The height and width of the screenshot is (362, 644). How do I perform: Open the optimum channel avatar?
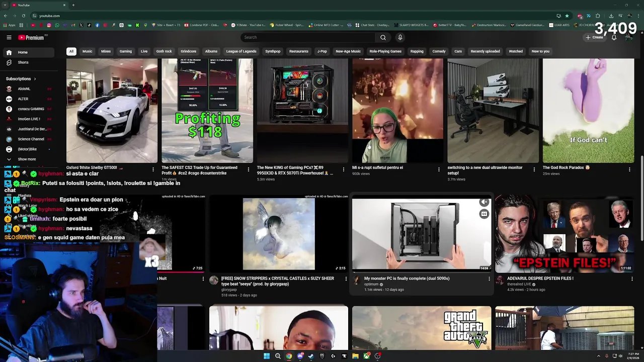click(357, 280)
